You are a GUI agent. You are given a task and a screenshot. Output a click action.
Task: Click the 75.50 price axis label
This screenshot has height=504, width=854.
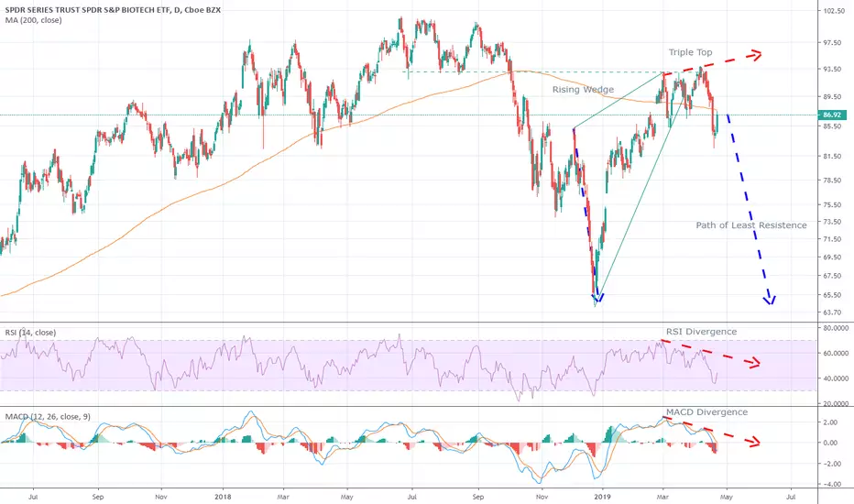tap(833, 205)
